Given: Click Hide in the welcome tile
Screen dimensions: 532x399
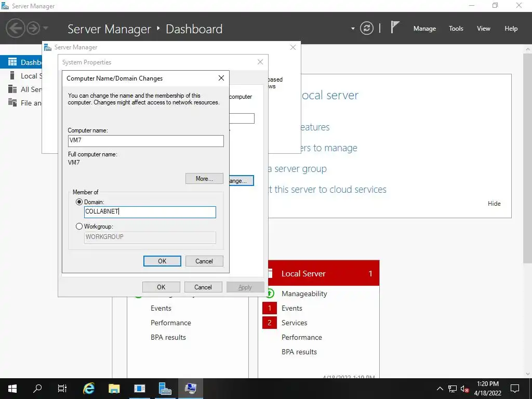Looking at the screenshot, I should [494, 203].
